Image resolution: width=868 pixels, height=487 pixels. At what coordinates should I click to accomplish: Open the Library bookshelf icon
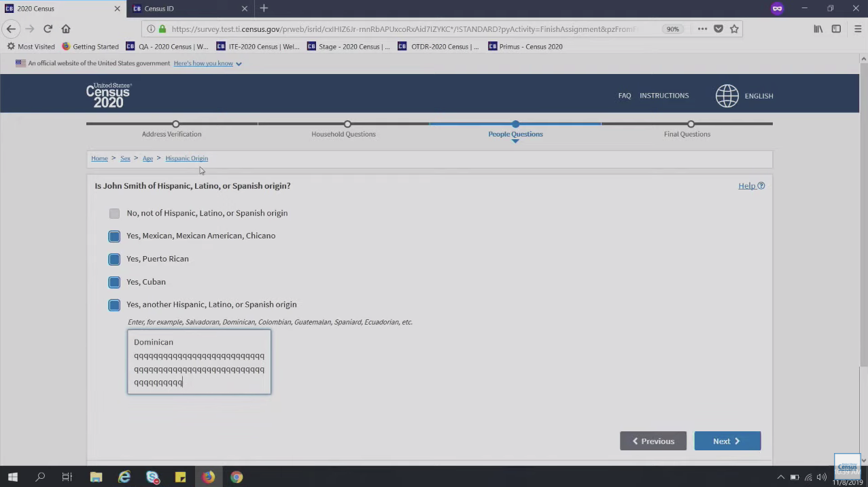[x=818, y=29]
